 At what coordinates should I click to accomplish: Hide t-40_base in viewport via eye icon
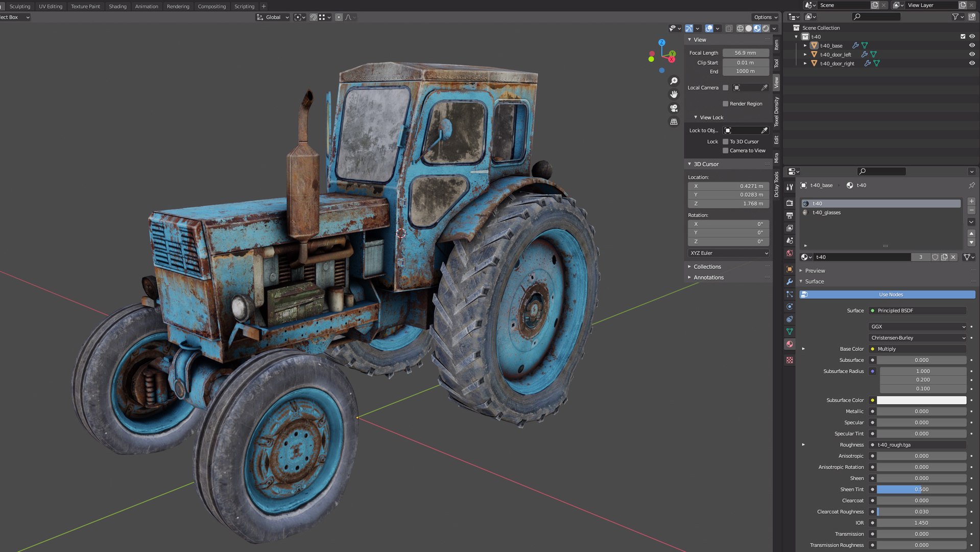972,45
